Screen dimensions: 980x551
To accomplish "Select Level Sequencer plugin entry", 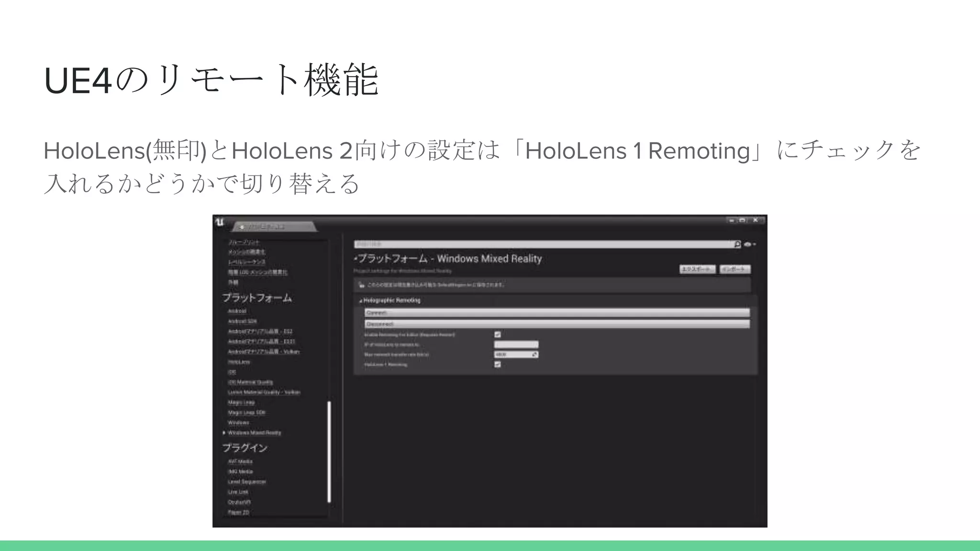I will pos(247,482).
